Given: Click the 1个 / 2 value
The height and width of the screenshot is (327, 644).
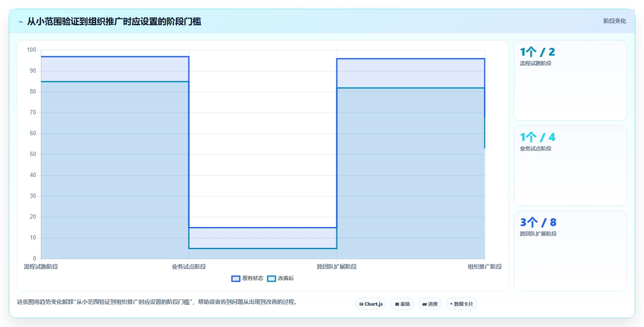Looking at the screenshot, I should coord(537,52).
